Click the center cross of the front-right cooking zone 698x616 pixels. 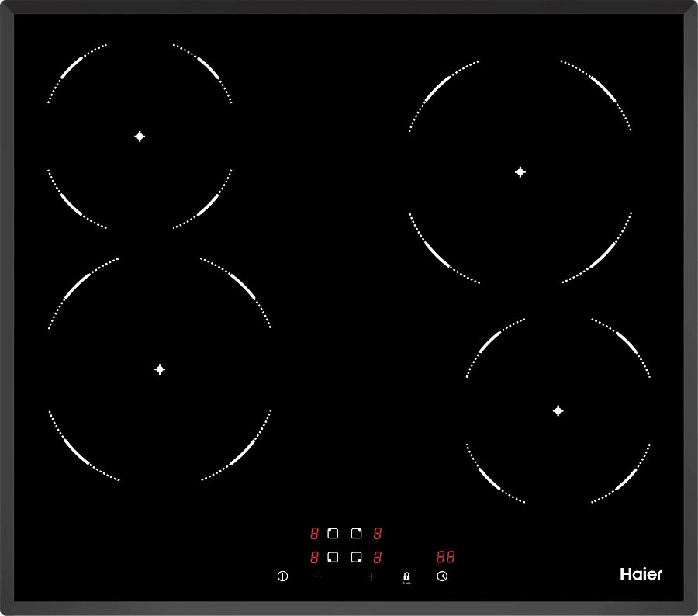point(558,410)
